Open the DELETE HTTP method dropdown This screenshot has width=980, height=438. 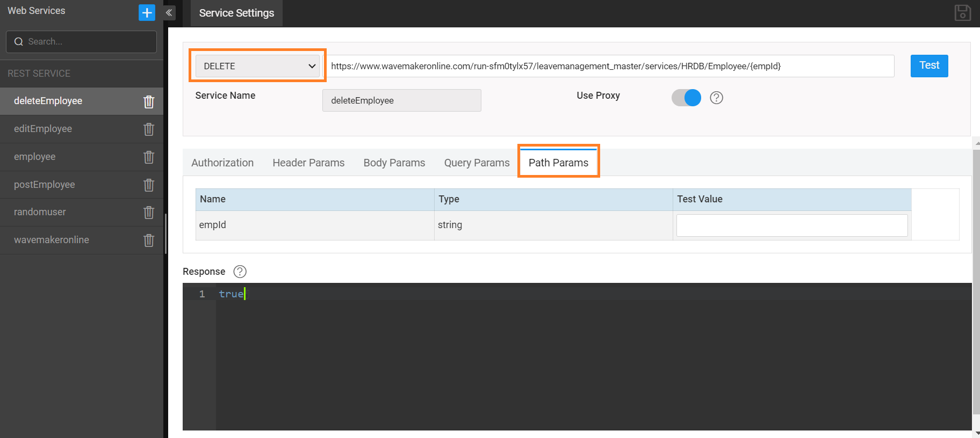[x=258, y=66]
